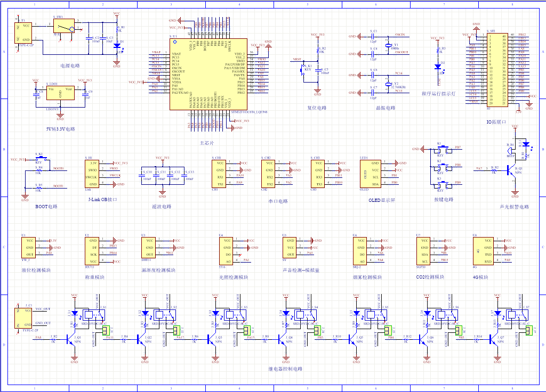
Task: Select the S_LDO1 regulator component
Action: click(60, 93)
